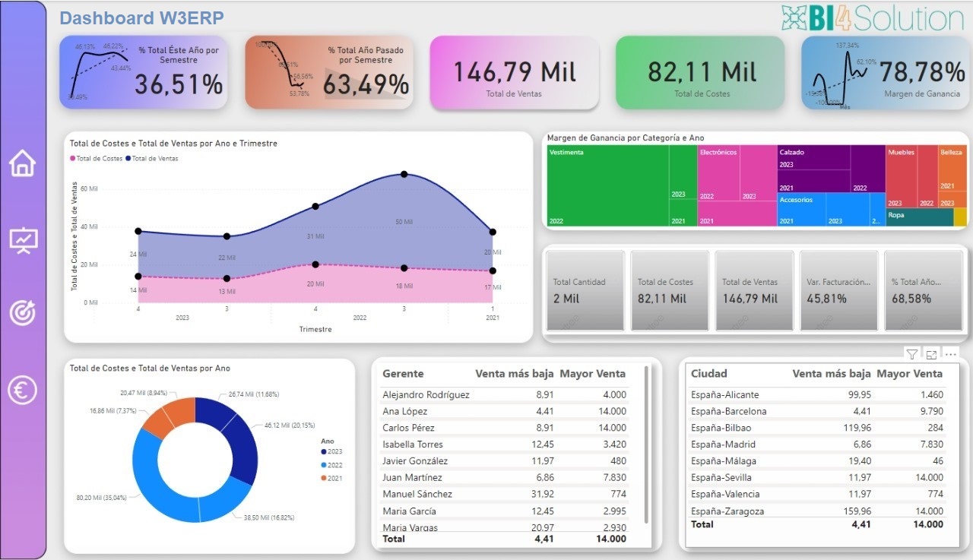This screenshot has width=973, height=560.
Task: Select the Vestimenta 2022 treemap block
Action: [x=608, y=185]
